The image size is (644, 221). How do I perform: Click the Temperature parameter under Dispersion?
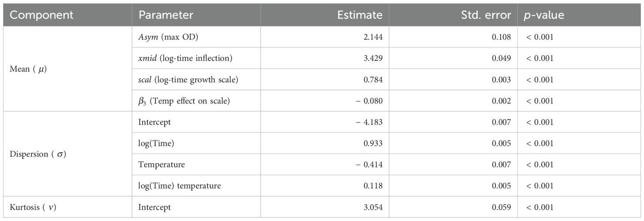pyautogui.click(x=161, y=164)
